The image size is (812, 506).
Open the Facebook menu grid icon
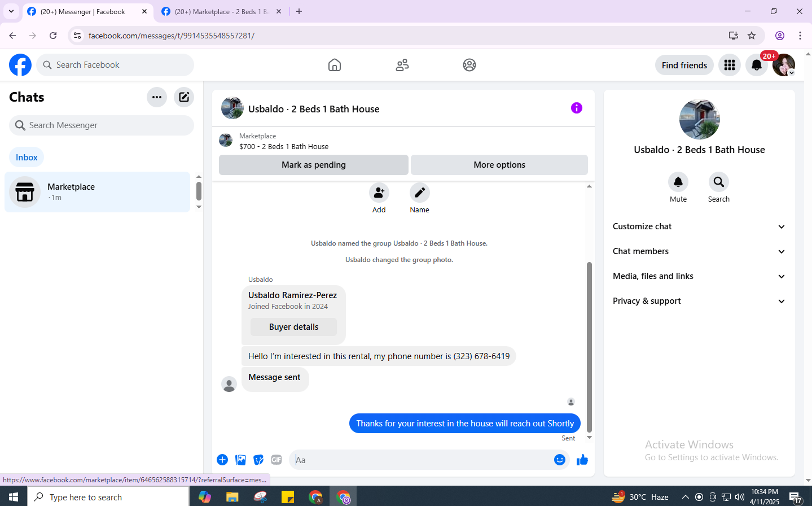(x=730, y=65)
